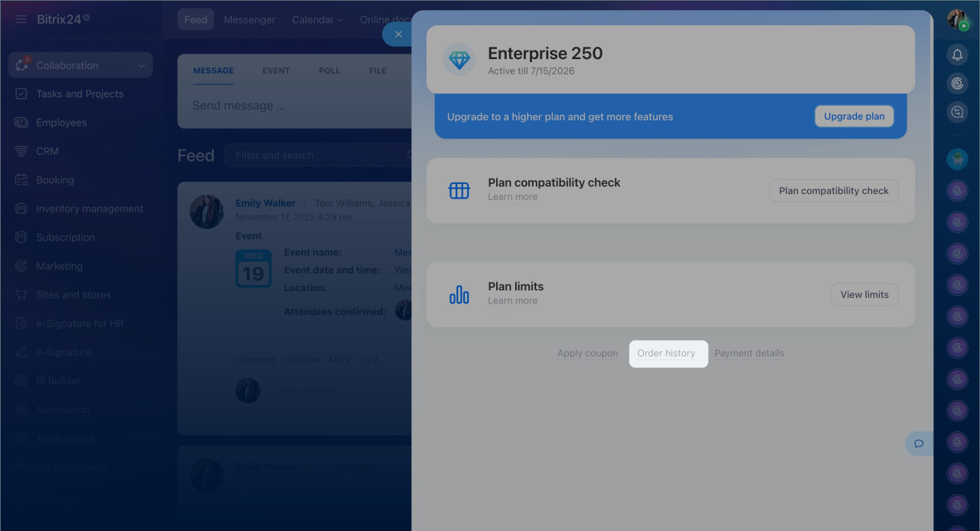Switch to the Messenger tab
The height and width of the screenshot is (531, 980).
[x=250, y=19]
